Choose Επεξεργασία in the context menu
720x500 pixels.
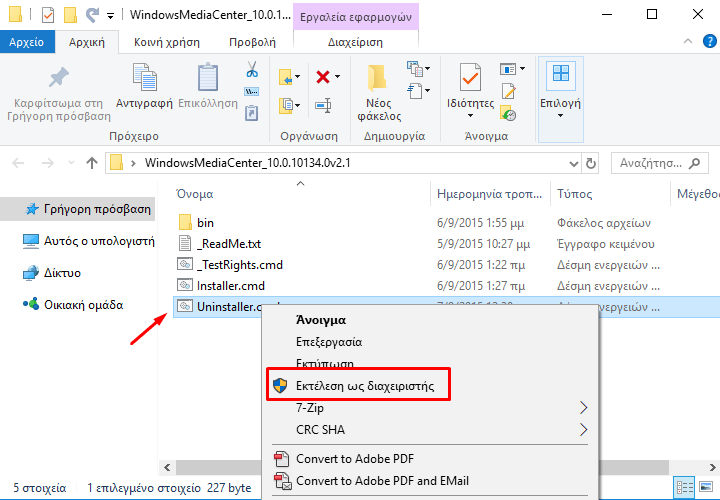[x=329, y=342]
